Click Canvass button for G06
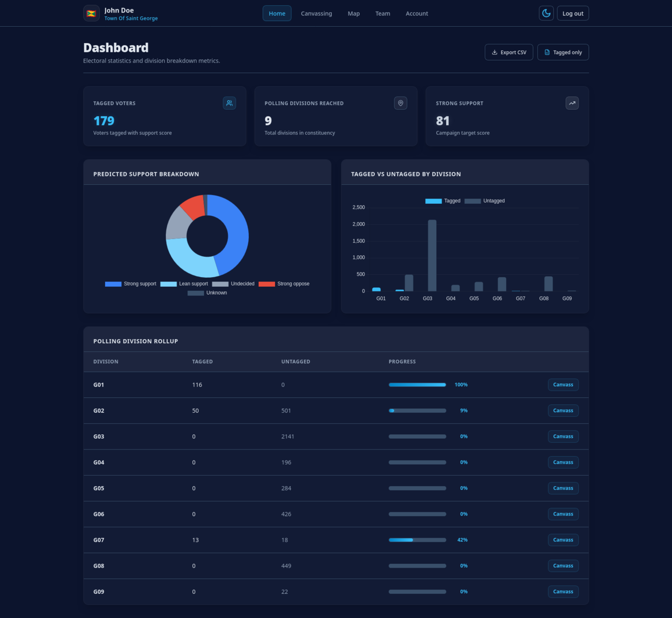This screenshot has height=618, width=672. point(563,514)
